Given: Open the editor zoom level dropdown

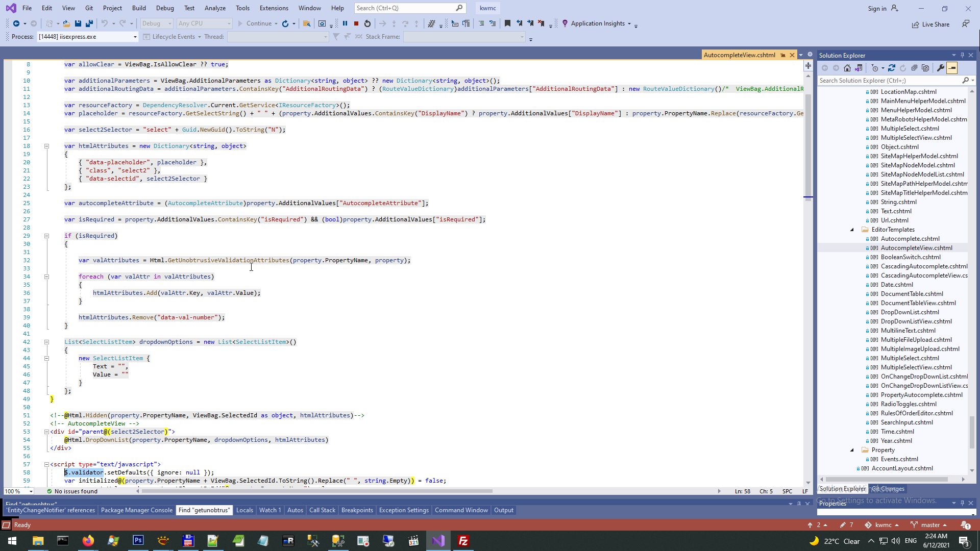Looking at the screenshot, I should (31, 491).
